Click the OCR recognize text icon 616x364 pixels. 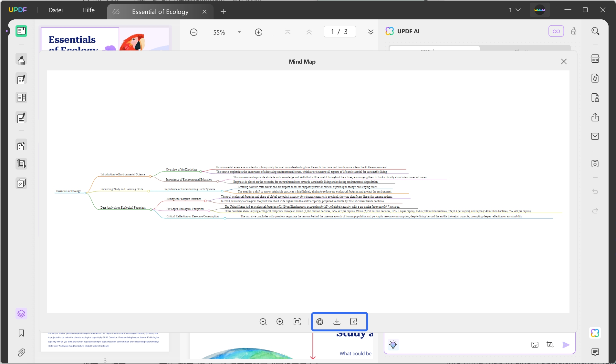[x=595, y=59]
